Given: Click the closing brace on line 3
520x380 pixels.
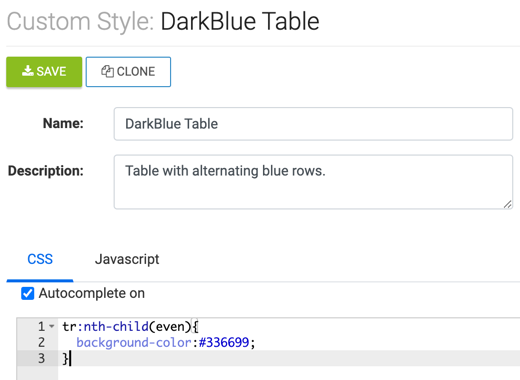Looking at the screenshot, I should click(x=65, y=359).
